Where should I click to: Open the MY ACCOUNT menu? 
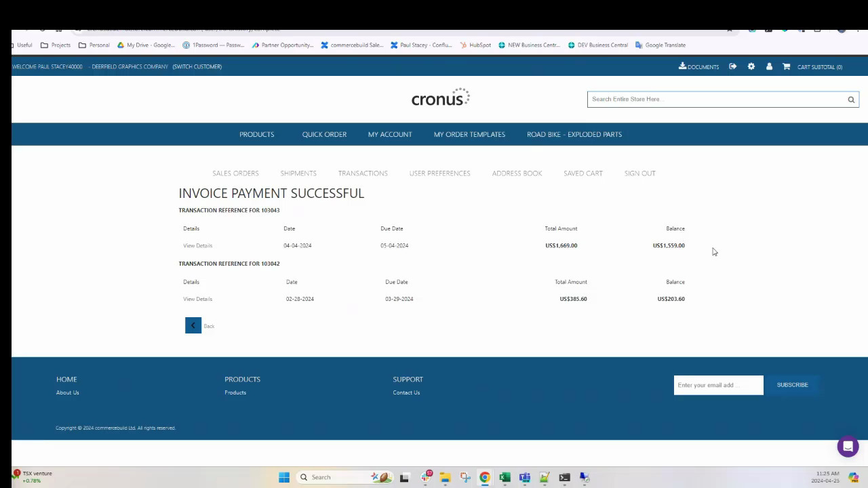tap(390, 134)
